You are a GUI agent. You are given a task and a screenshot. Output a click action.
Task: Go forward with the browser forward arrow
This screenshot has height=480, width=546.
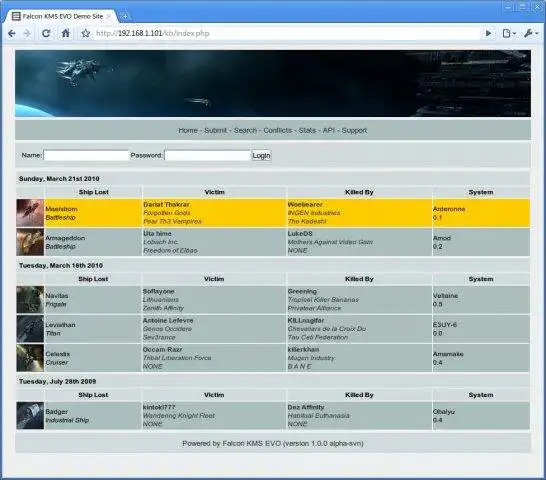pos(27,33)
